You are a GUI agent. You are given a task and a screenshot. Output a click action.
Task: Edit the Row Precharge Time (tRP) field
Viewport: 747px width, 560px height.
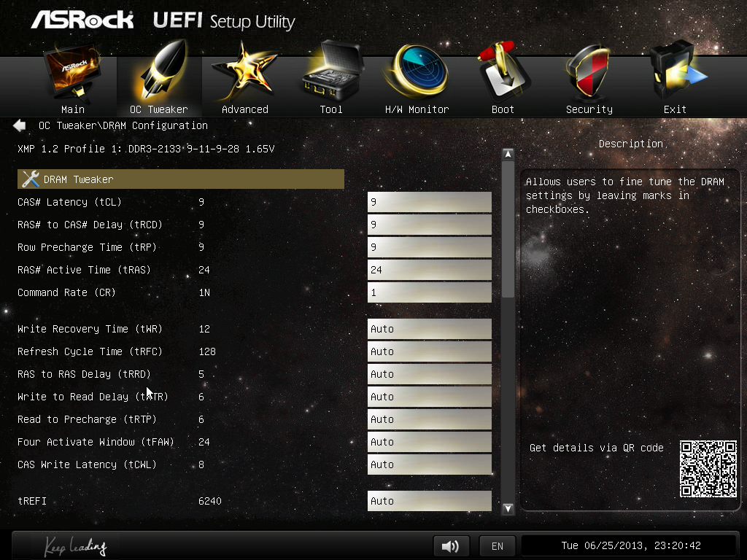pos(429,247)
